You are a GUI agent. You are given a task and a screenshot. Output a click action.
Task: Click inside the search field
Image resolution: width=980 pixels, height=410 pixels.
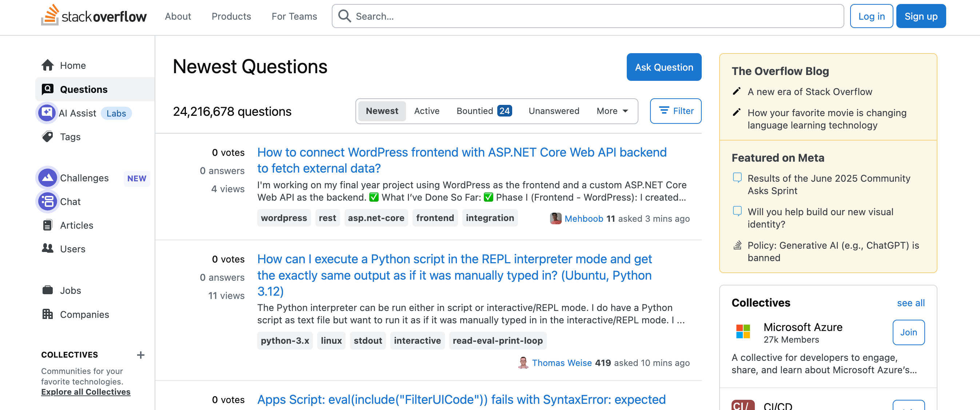(495, 16)
